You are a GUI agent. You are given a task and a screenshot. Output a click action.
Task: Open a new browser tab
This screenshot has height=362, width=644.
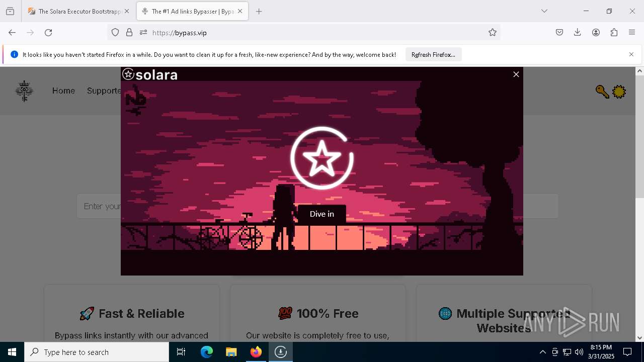click(259, 11)
